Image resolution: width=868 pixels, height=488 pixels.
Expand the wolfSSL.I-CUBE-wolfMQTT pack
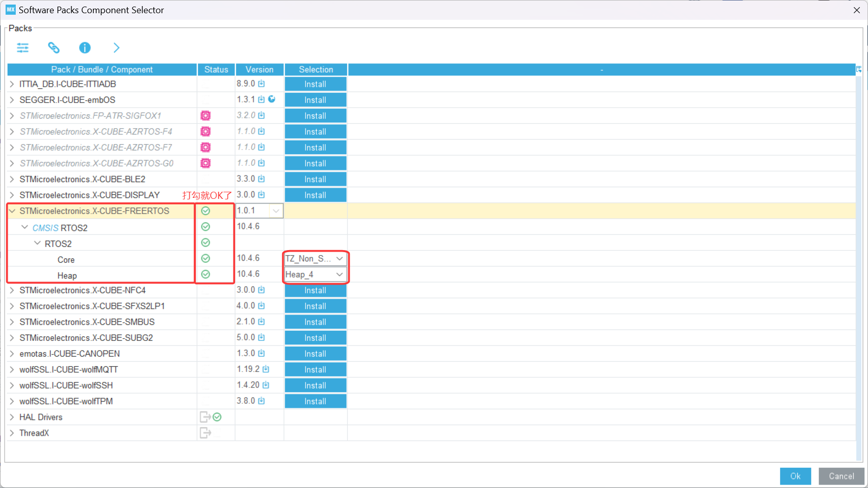pyautogui.click(x=12, y=369)
